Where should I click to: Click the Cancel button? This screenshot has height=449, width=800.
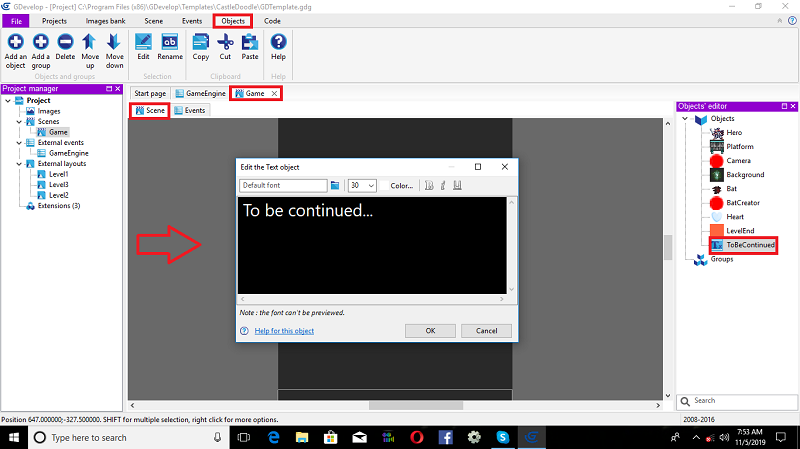click(x=486, y=331)
